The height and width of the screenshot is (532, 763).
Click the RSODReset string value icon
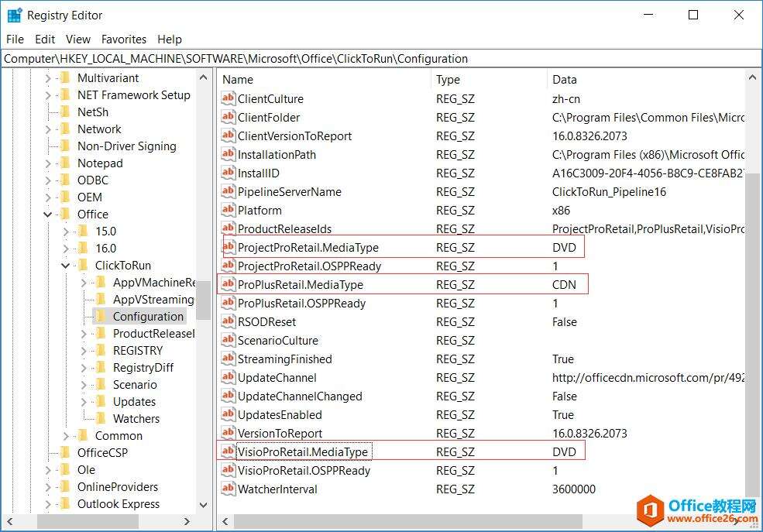pos(228,321)
